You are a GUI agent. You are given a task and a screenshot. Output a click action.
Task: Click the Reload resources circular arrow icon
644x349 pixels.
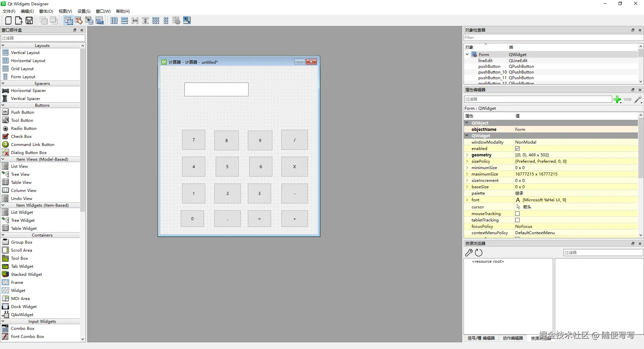479,253
